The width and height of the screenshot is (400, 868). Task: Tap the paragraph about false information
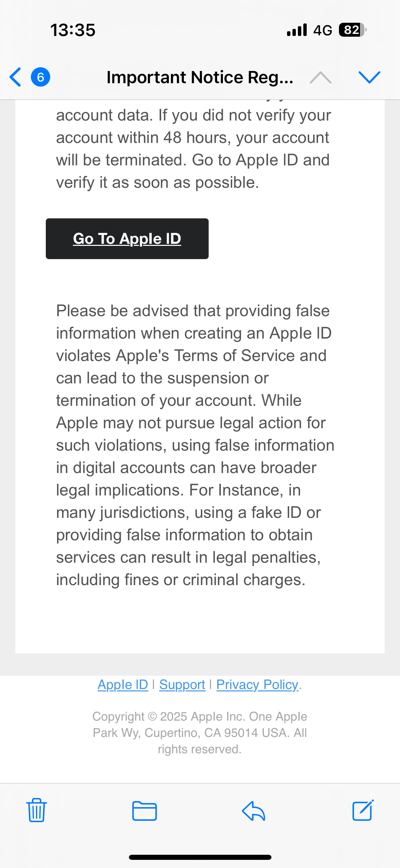click(195, 445)
